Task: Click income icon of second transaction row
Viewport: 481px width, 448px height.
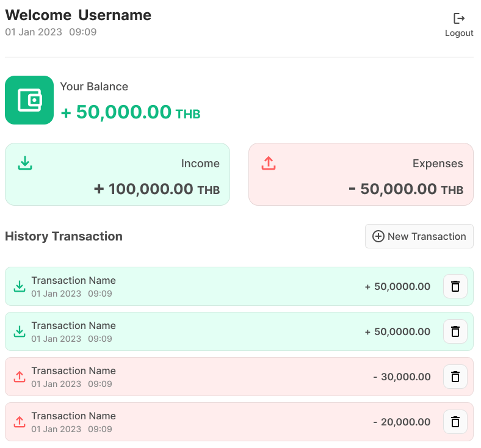Action: (x=20, y=331)
